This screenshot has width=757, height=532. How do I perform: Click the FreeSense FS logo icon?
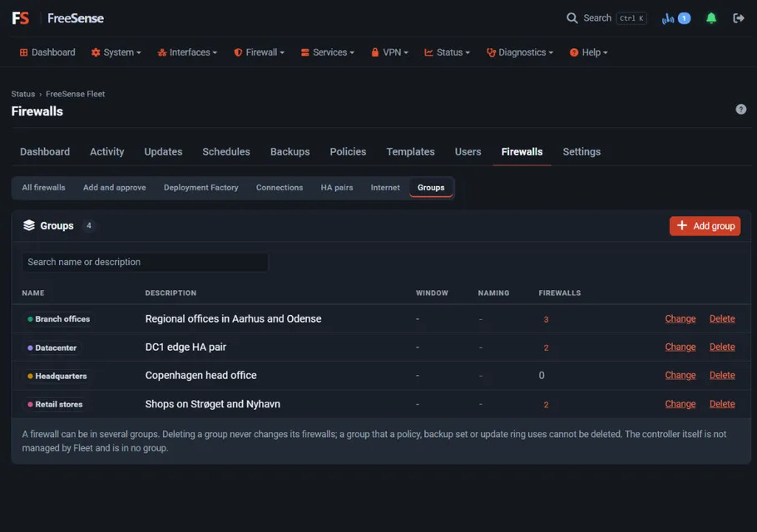tap(20, 18)
